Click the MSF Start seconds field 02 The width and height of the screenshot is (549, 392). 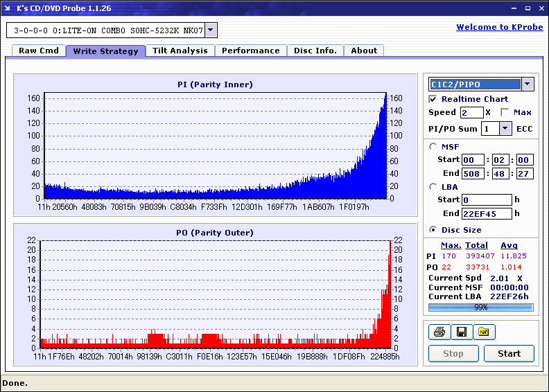point(500,160)
